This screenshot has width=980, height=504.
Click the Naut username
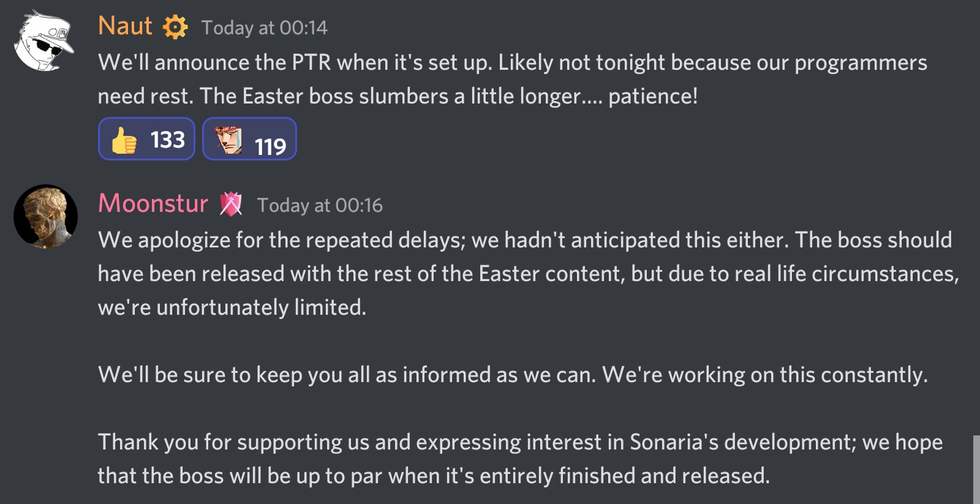coord(125,26)
